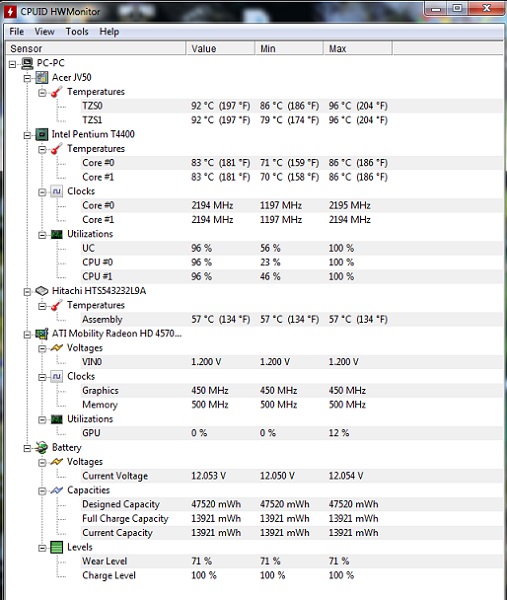Click the Acer JV50 motherboard icon
This screenshot has height=600, width=507.
point(42,78)
